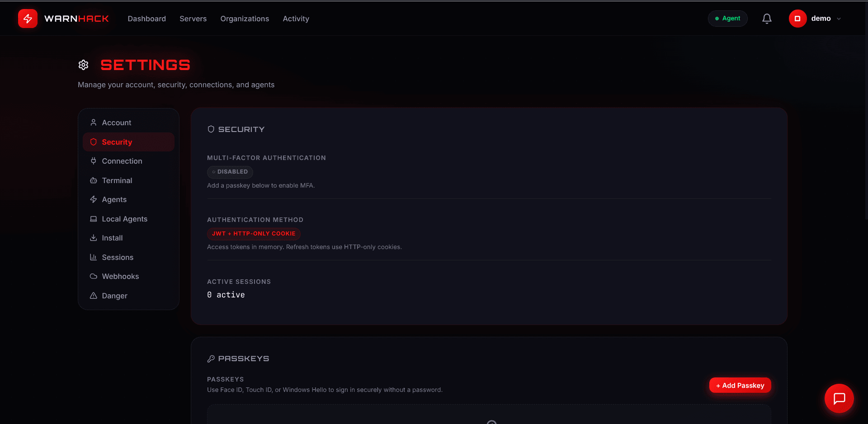Open the notifications bell
The width and height of the screenshot is (868, 424).
[x=767, y=19]
